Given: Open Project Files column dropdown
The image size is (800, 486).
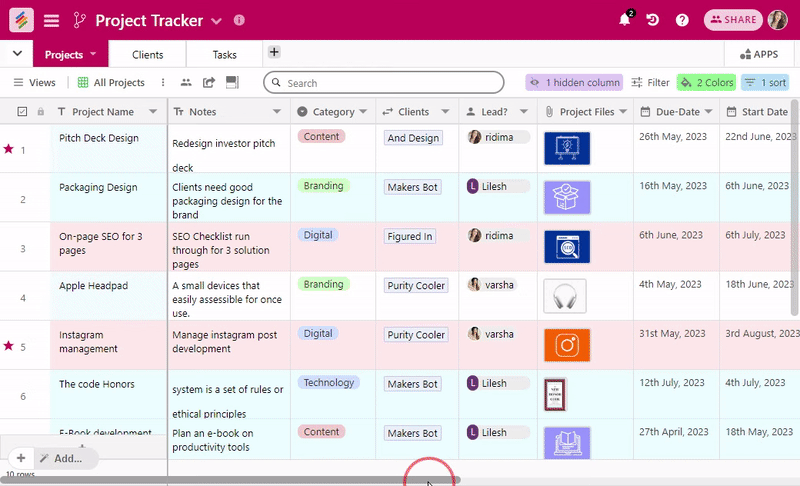Looking at the screenshot, I should pyautogui.click(x=623, y=112).
